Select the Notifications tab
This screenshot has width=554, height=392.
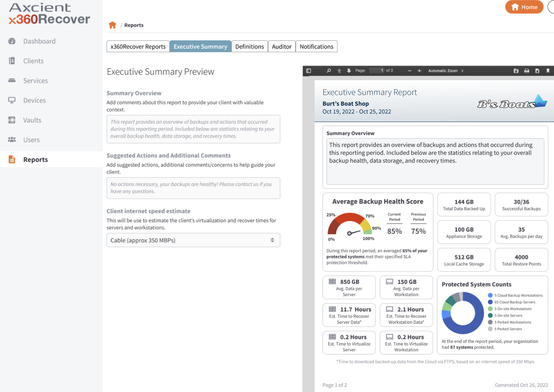point(316,46)
